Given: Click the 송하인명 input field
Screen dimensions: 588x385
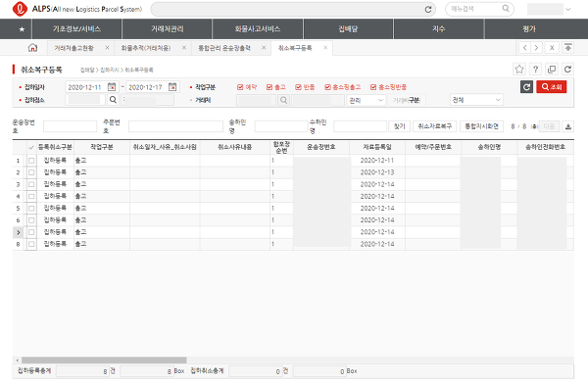Looking at the screenshot, I should (281, 126).
